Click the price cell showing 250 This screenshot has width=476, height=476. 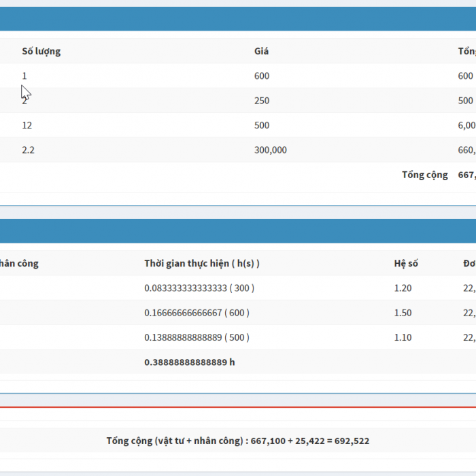click(x=261, y=101)
